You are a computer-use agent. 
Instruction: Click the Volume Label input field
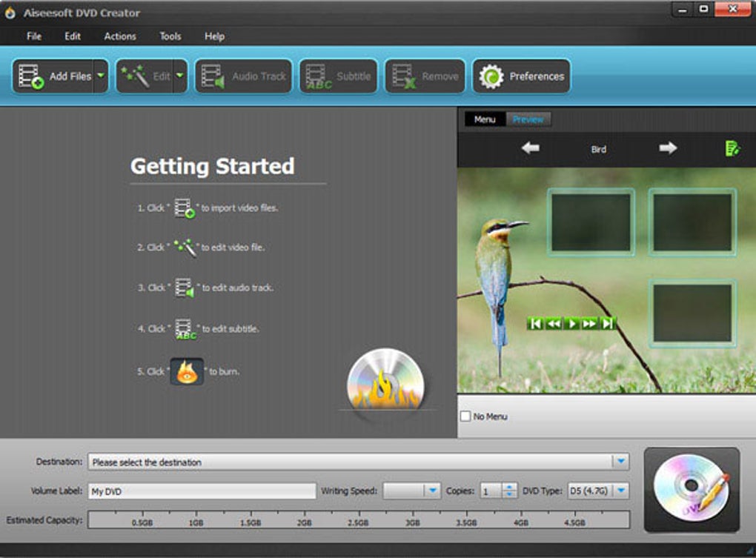pos(202,491)
